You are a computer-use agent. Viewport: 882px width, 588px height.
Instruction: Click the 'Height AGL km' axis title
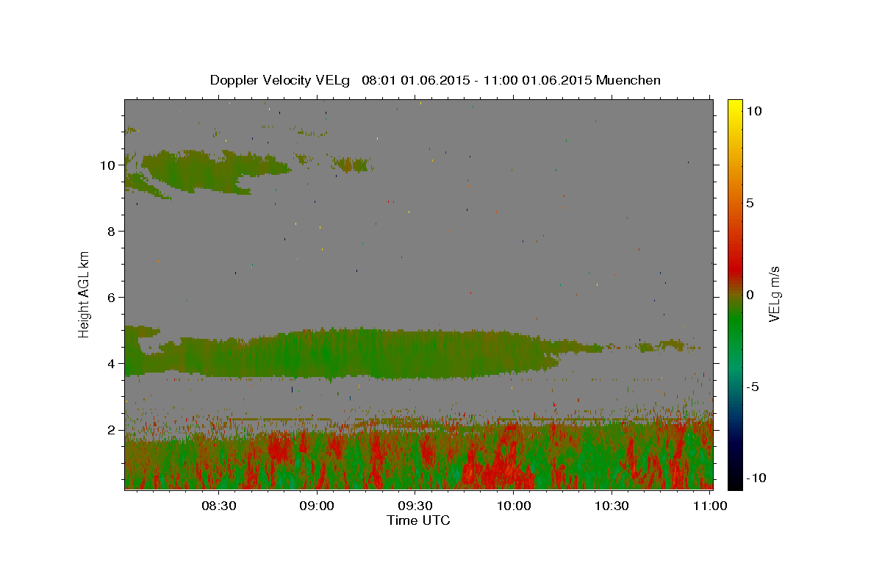click(85, 294)
